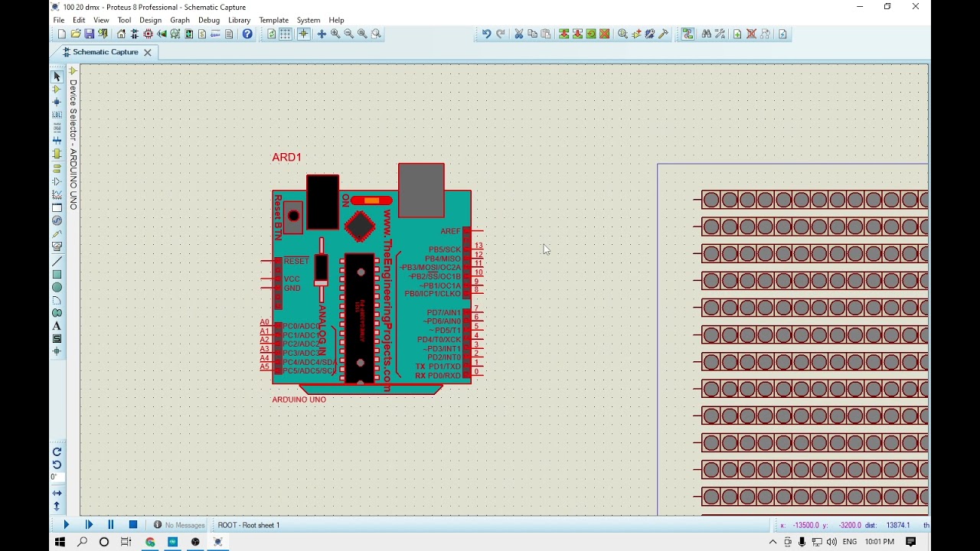
Task: Open the System menu
Action: click(x=309, y=20)
